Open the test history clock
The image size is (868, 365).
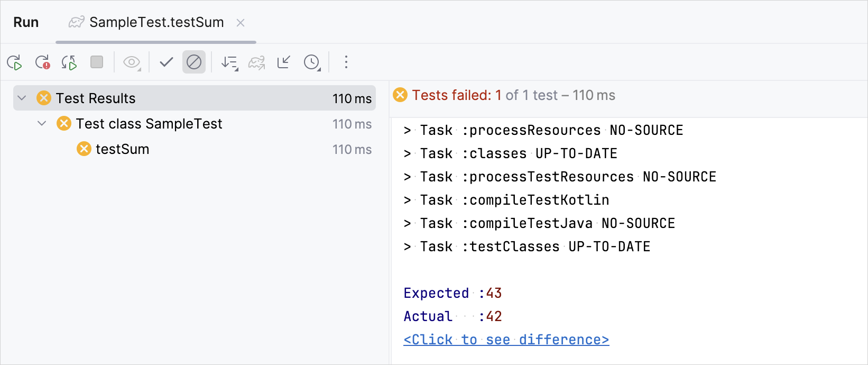click(x=312, y=62)
